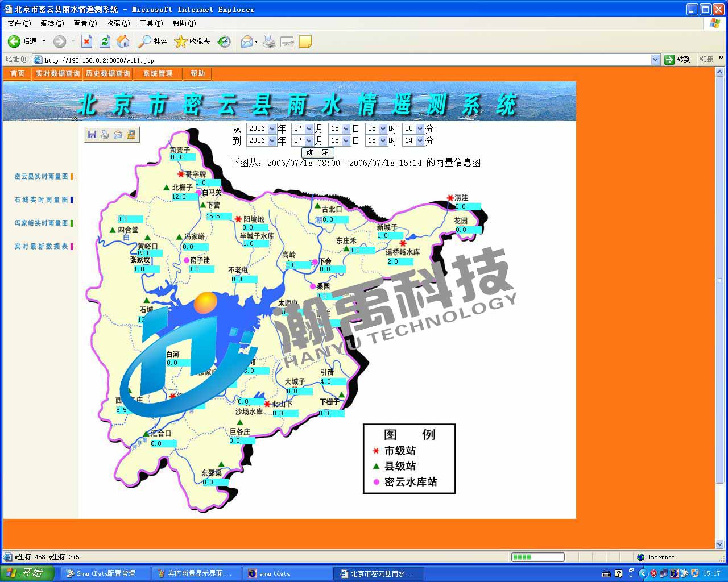This screenshot has height=582, width=728.
Task: Click the Links (链接) toolbar label
Action: click(707, 59)
